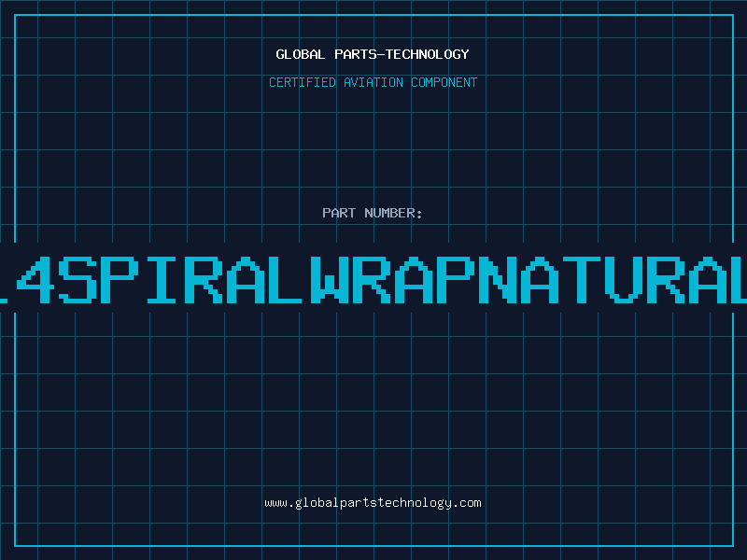This screenshot has height=560, width=747.
Task: Open the www.globalpartstechnology.com link
Action: point(373,503)
